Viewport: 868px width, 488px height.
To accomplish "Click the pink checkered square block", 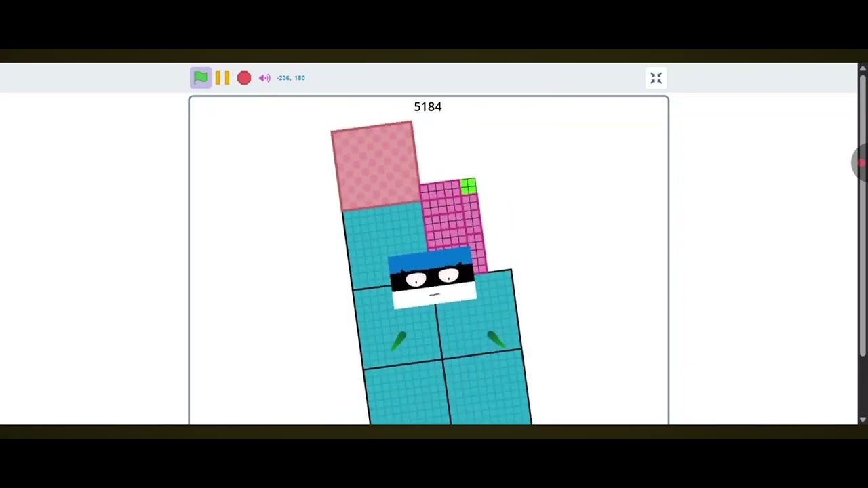I will click(375, 165).
